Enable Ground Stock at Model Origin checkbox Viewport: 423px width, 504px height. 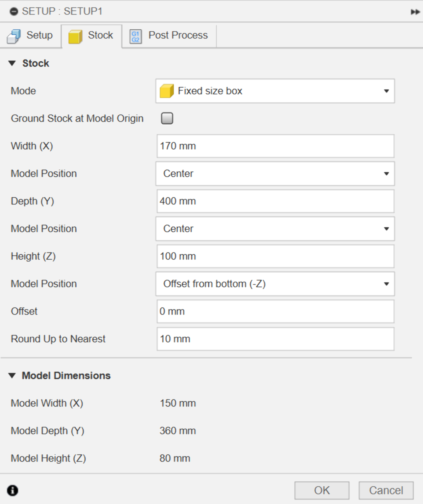[167, 118]
